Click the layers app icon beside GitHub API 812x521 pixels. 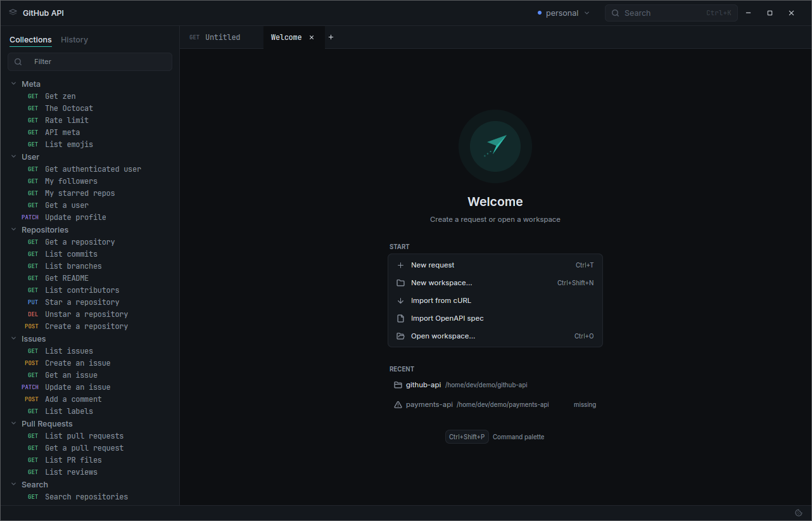(13, 12)
